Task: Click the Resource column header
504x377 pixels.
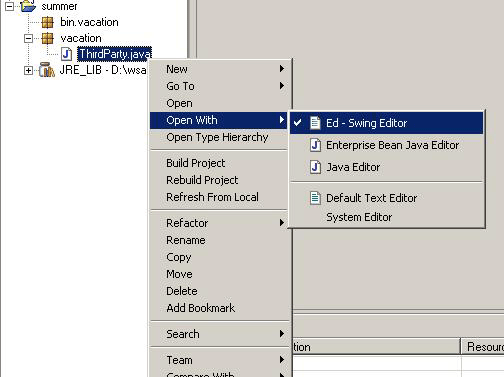Action: 483,347
